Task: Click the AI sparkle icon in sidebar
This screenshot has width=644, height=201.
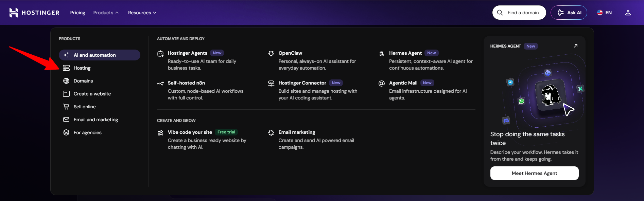Action: (x=66, y=55)
